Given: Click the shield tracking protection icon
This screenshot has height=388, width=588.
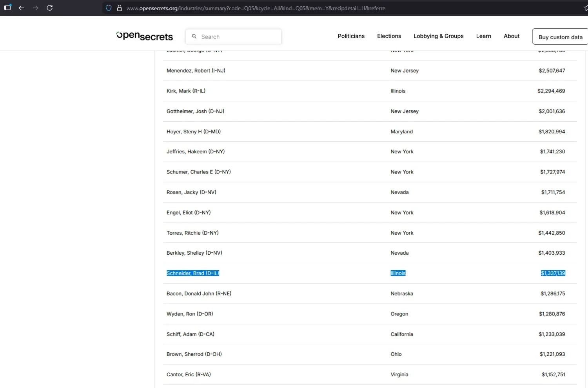Looking at the screenshot, I should pos(109,8).
